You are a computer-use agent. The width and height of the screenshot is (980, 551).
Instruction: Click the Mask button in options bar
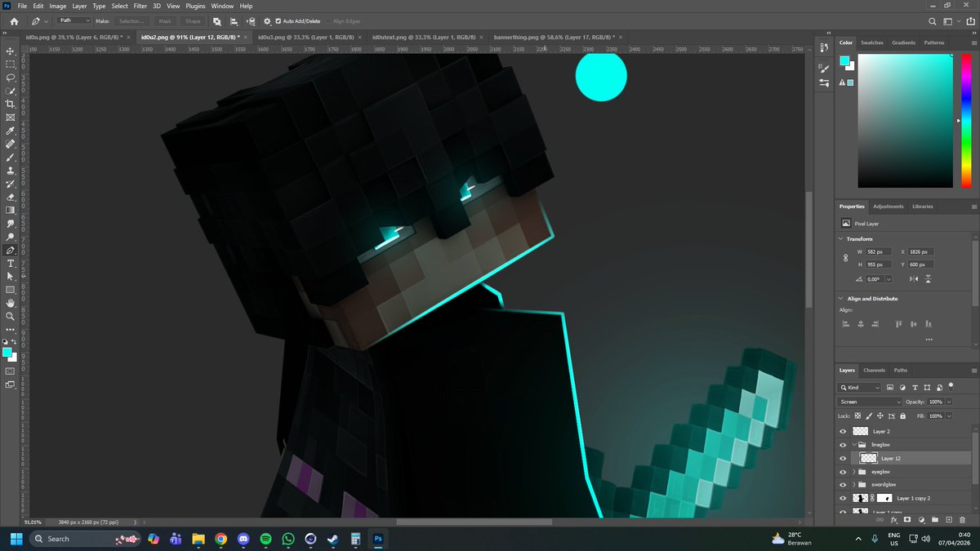165,20
